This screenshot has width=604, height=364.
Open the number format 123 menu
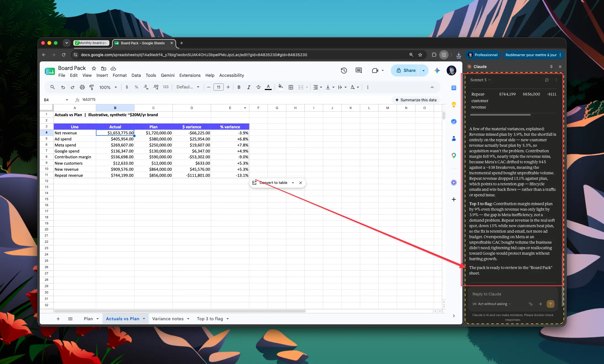pyautogui.click(x=166, y=87)
